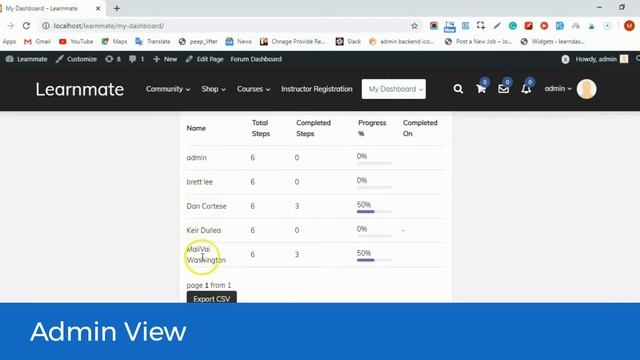The height and width of the screenshot is (360, 640).
Task: Open the peep_lifter bookmark
Action: (x=198, y=42)
